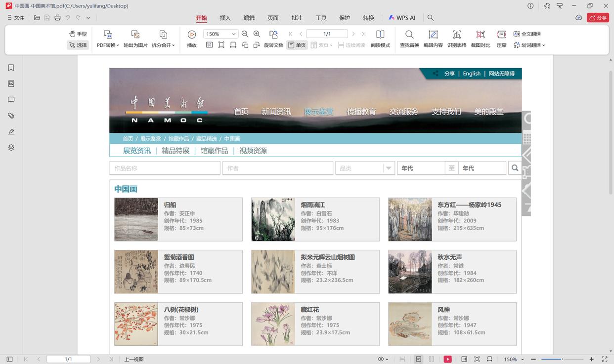The image size is (614, 364).
Task: Select the Screenshot Compare tool
Action: (481, 39)
